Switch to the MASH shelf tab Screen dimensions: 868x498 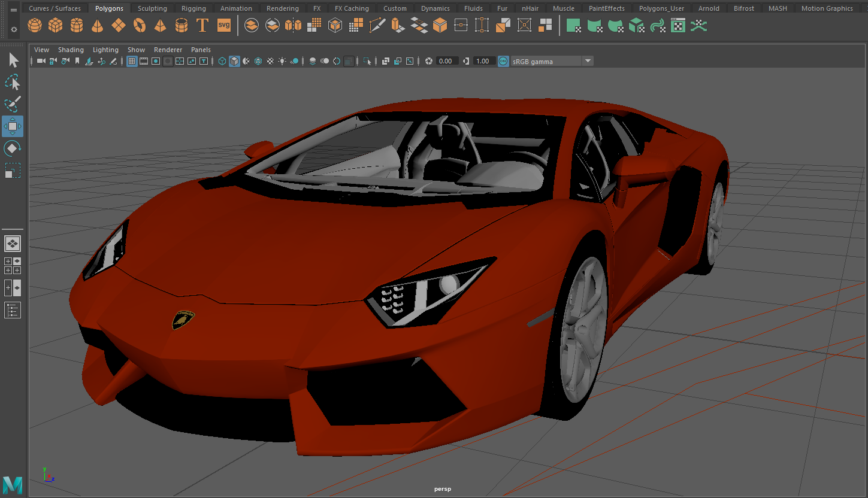click(x=778, y=8)
